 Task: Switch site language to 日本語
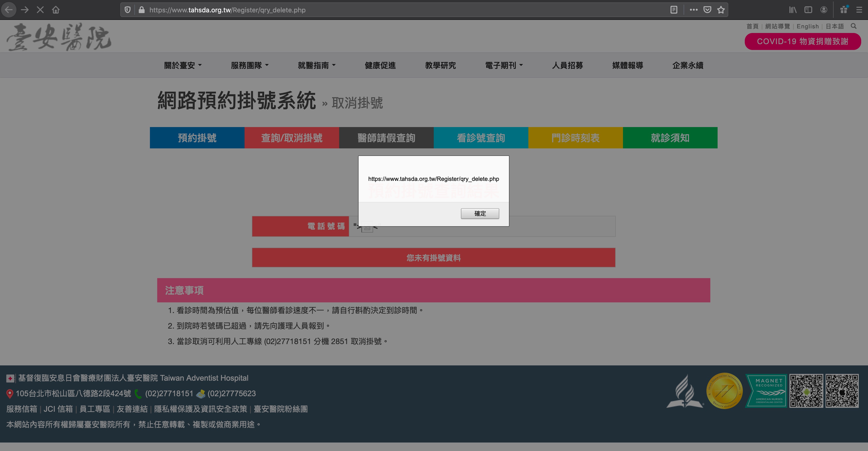click(x=835, y=26)
